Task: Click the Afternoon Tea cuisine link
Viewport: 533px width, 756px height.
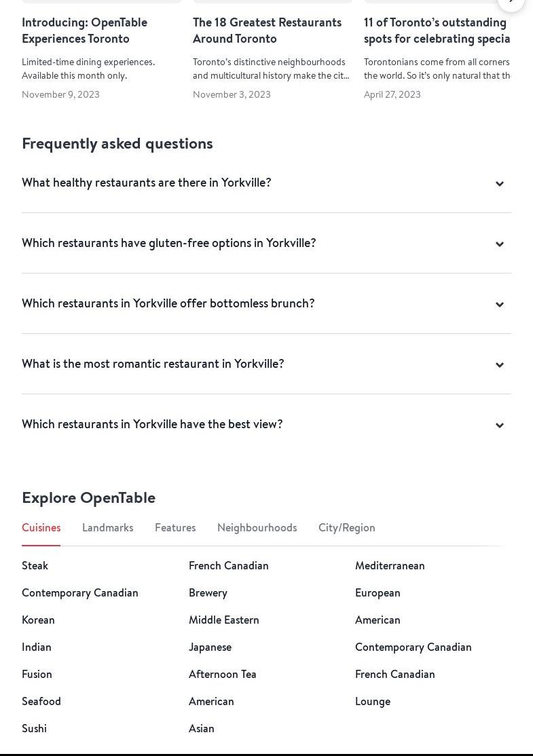Action: [222, 675]
